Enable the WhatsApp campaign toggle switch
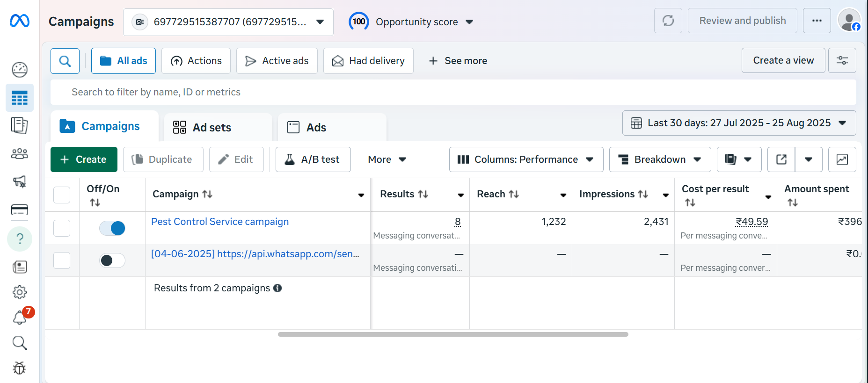The height and width of the screenshot is (383, 868). click(x=112, y=260)
